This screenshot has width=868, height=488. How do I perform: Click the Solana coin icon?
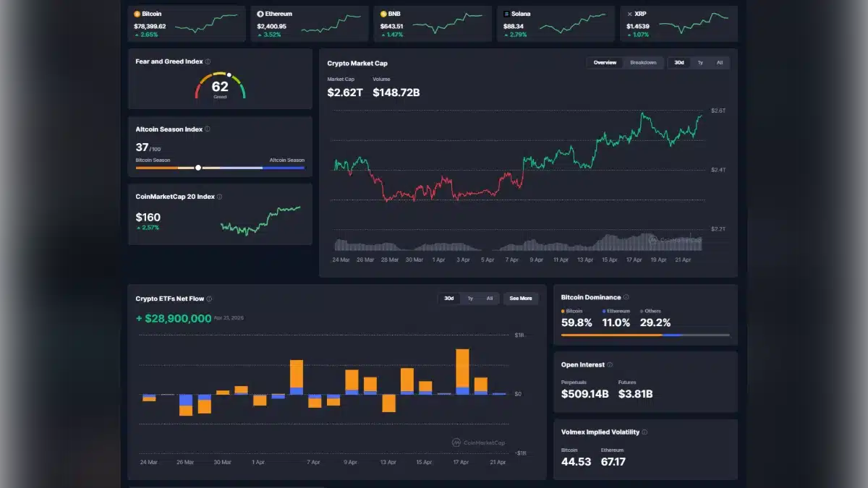[x=505, y=13]
